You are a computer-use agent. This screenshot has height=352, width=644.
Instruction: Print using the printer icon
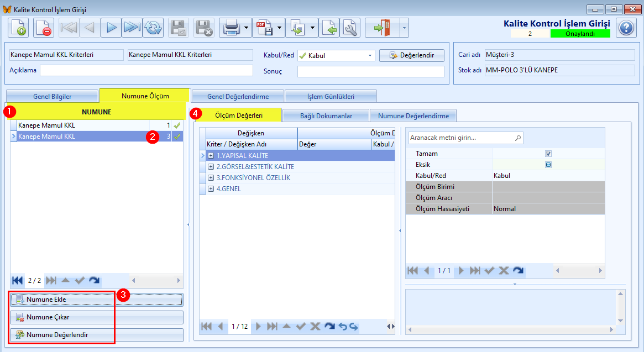231,28
